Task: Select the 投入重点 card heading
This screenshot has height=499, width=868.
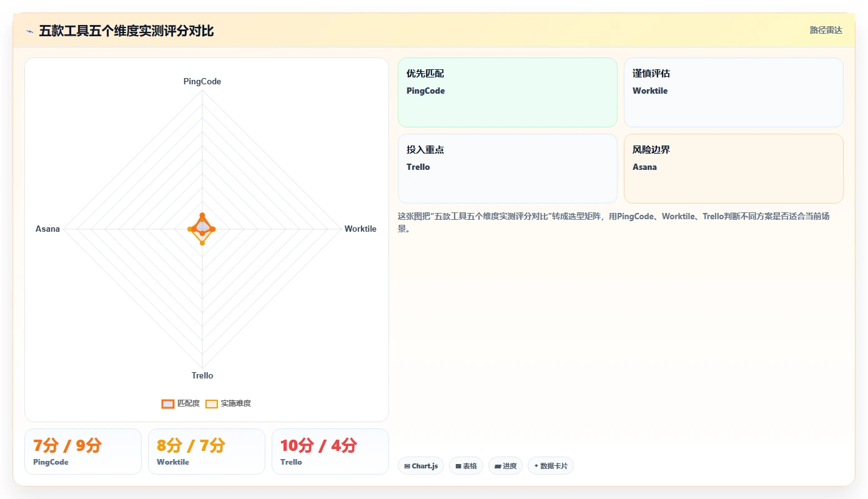Action: coord(425,150)
